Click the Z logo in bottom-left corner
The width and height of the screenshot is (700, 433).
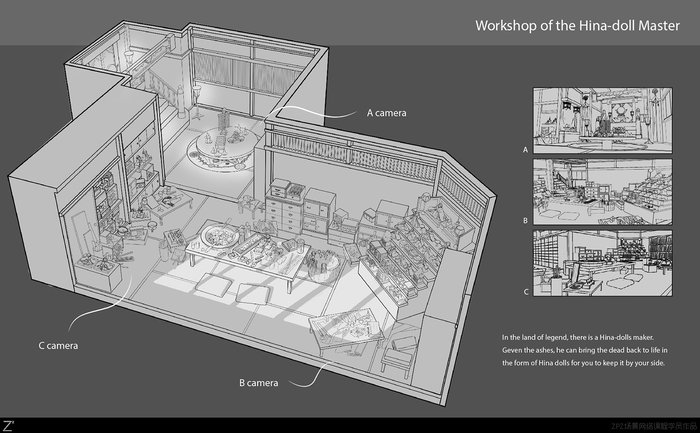9,425
